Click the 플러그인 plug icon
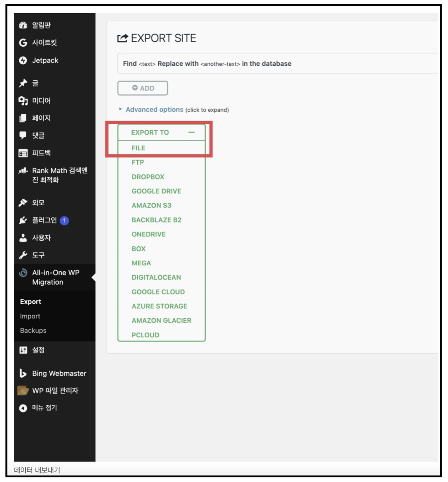 [23, 220]
